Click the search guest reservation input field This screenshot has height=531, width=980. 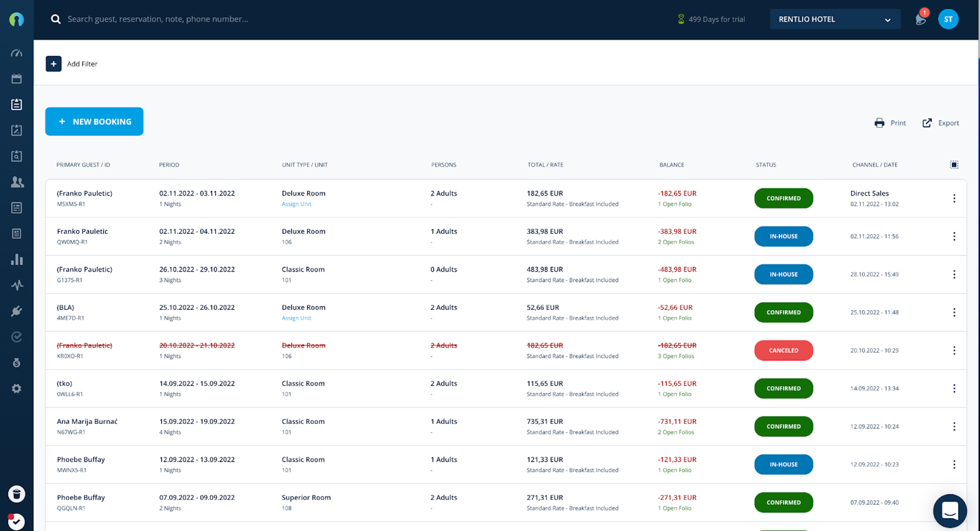tap(158, 19)
